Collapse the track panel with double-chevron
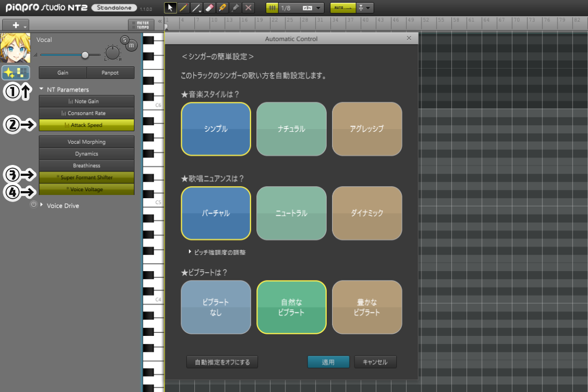 [160, 22]
